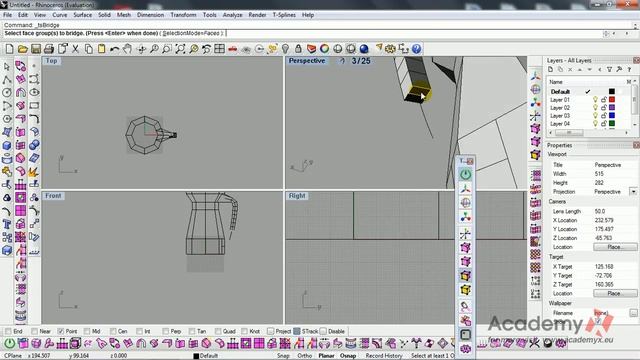Click the Open file folder icon
640x360 pixels.
coord(22,49)
